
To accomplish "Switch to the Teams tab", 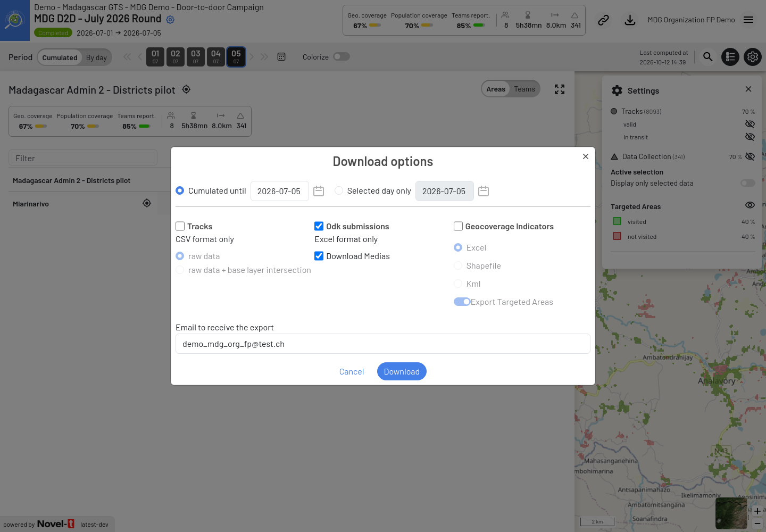I will [524, 89].
